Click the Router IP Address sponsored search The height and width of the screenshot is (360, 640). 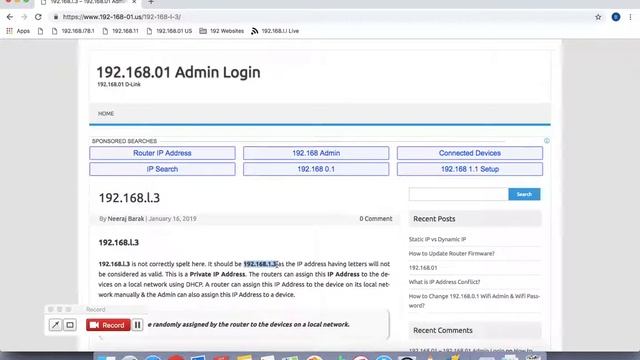coord(162,153)
